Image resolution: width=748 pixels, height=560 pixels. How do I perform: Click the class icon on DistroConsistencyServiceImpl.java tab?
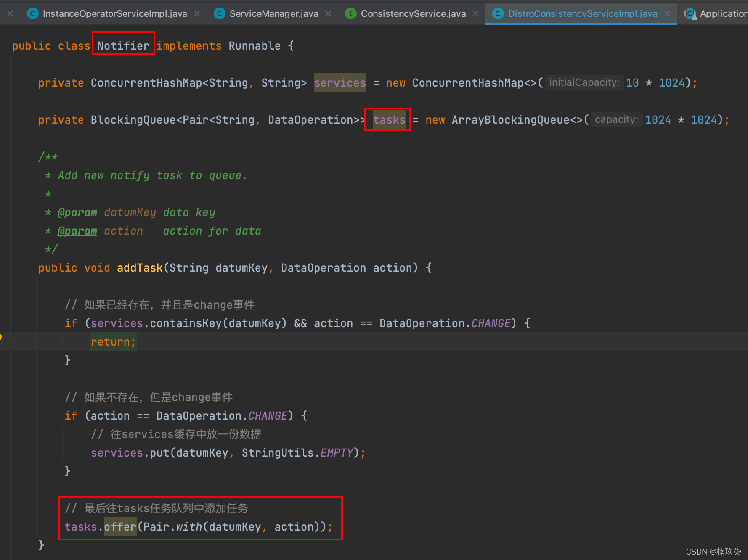[498, 14]
